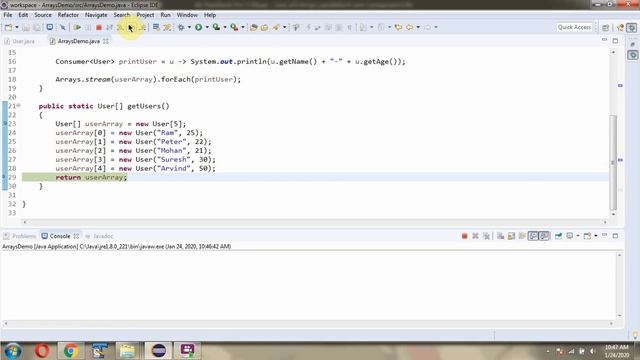Open the Display Selected Console dropdown arrow
This screenshot has width=640, height=360.
pyautogui.click(x=578, y=236)
